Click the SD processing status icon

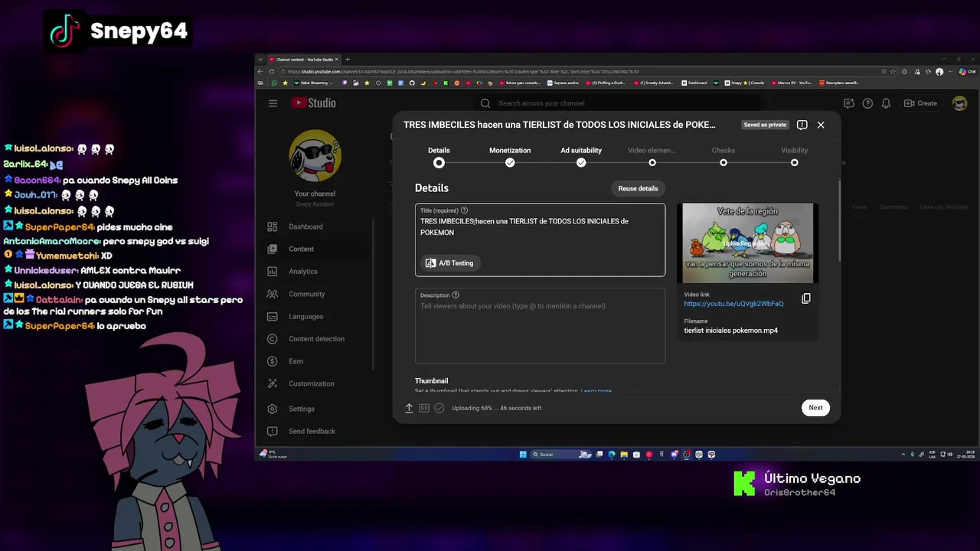pos(424,408)
